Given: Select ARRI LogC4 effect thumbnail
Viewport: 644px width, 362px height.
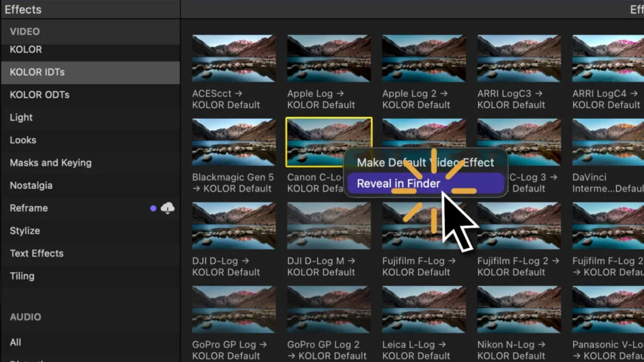Looking at the screenshot, I should (x=608, y=58).
